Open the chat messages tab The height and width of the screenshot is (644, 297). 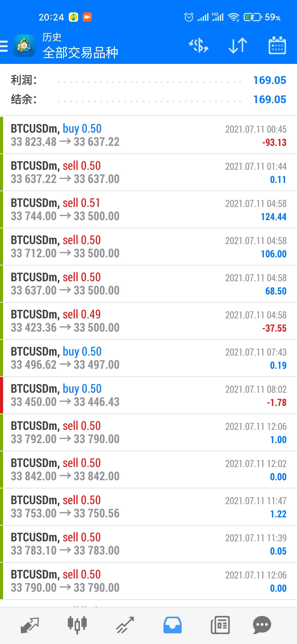[262, 625]
